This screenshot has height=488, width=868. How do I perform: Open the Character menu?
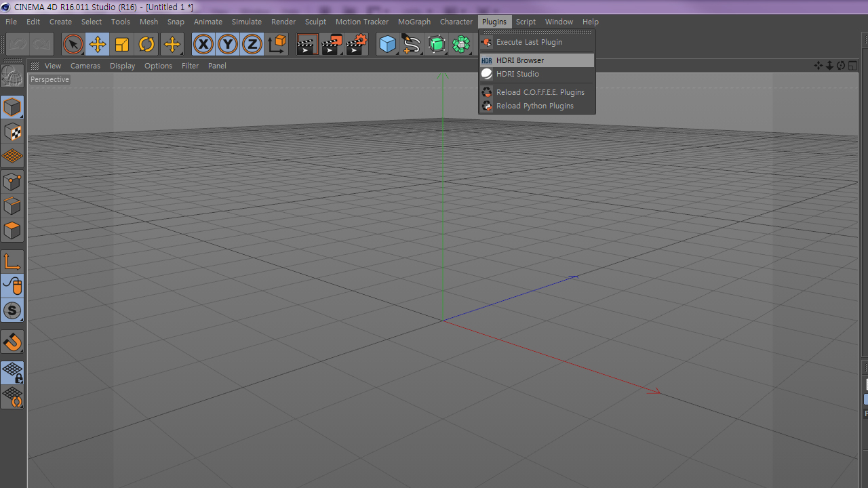point(456,22)
